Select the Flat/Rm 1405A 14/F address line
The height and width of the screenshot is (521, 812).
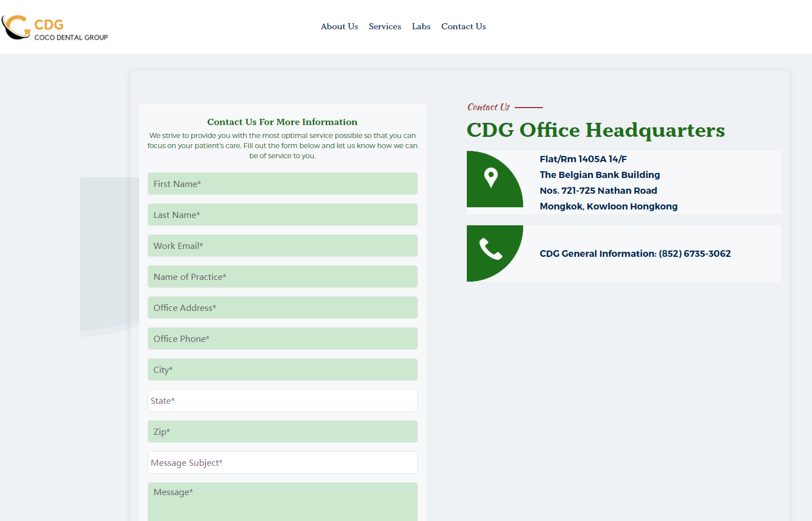pos(583,159)
